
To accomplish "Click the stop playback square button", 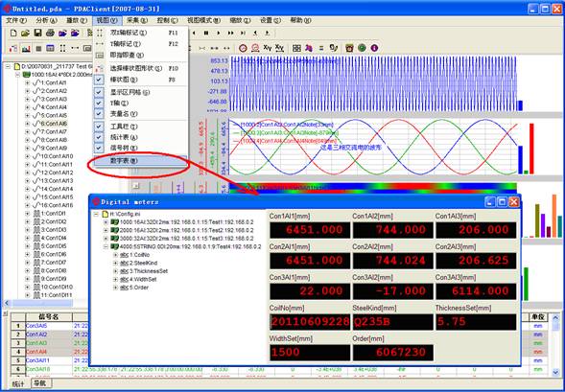I will tap(206, 34).
